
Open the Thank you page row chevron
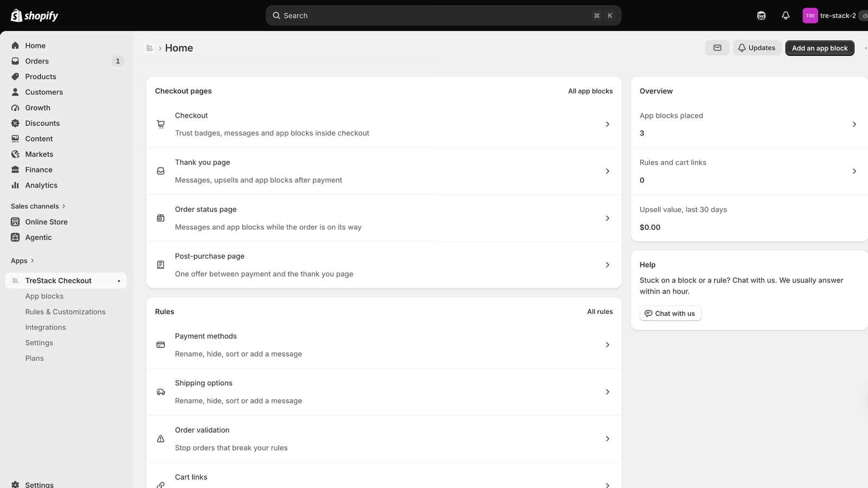point(607,171)
